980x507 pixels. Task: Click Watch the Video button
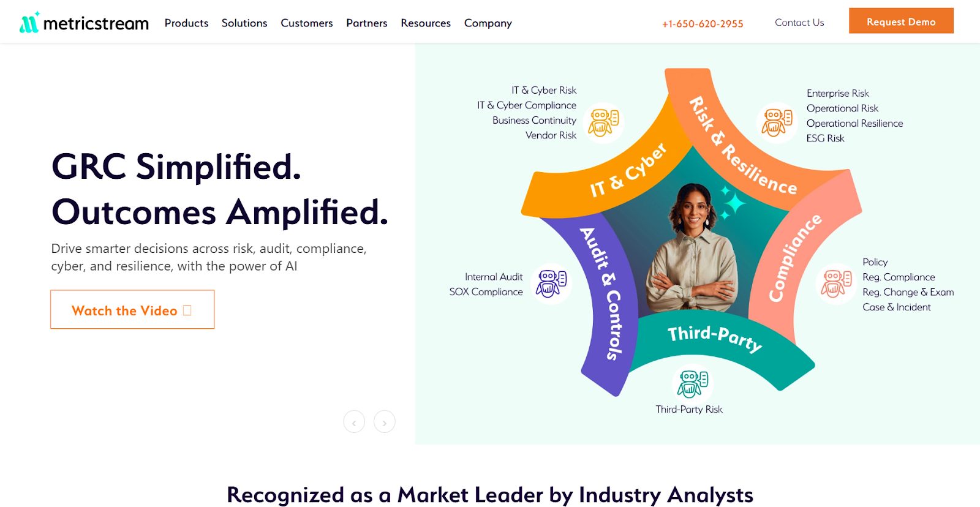132,310
